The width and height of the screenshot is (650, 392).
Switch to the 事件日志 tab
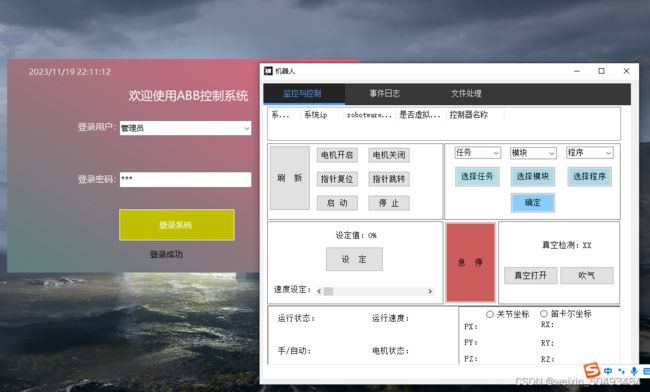385,94
